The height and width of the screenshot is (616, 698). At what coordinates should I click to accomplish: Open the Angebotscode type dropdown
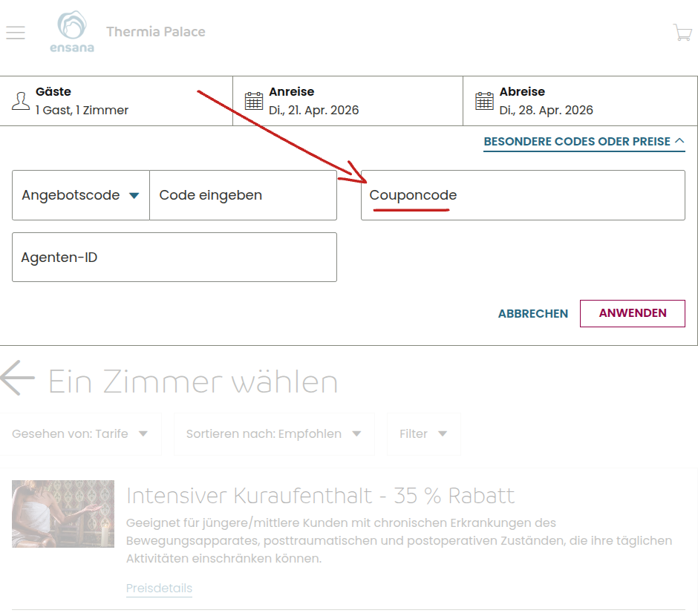(81, 195)
